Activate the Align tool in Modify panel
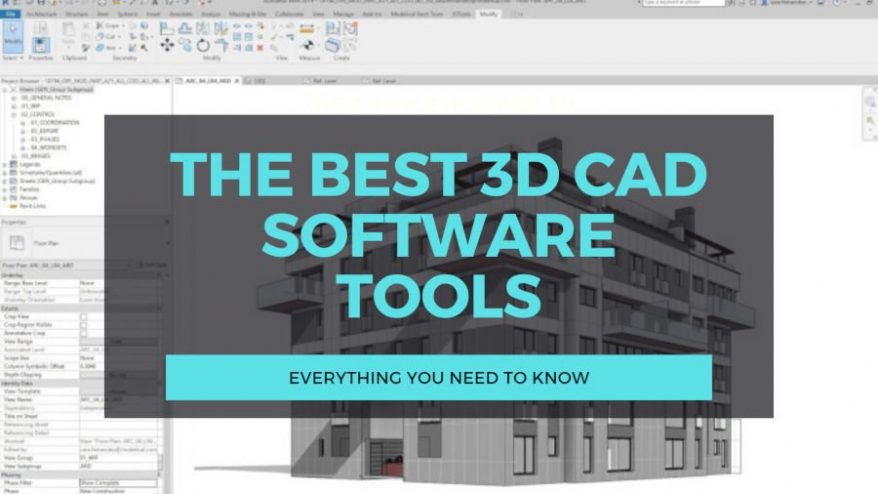Image resolution: width=878 pixels, height=494 pixels. pyautogui.click(x=167, y=28)
